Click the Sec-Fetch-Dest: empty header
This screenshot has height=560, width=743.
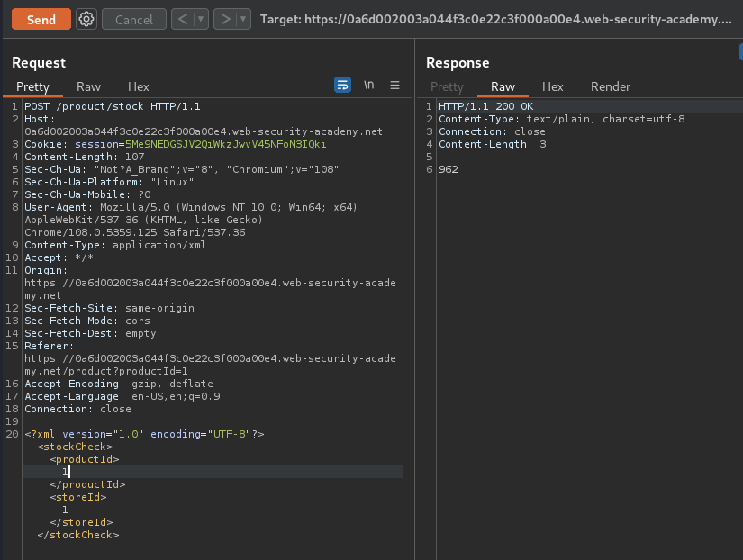pos(90,333)
